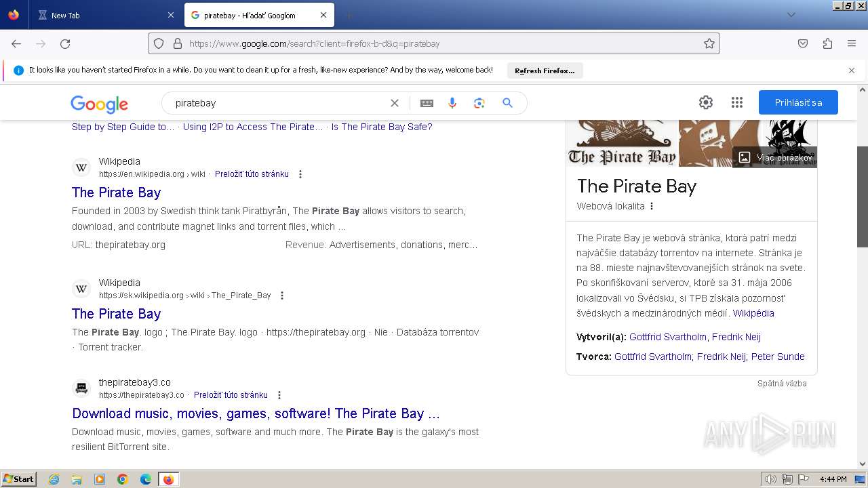The height and width of the screenshot is (488, 868).
Task: Open the Wikipédia link in knowledge panel
Action: pos(753,313)
